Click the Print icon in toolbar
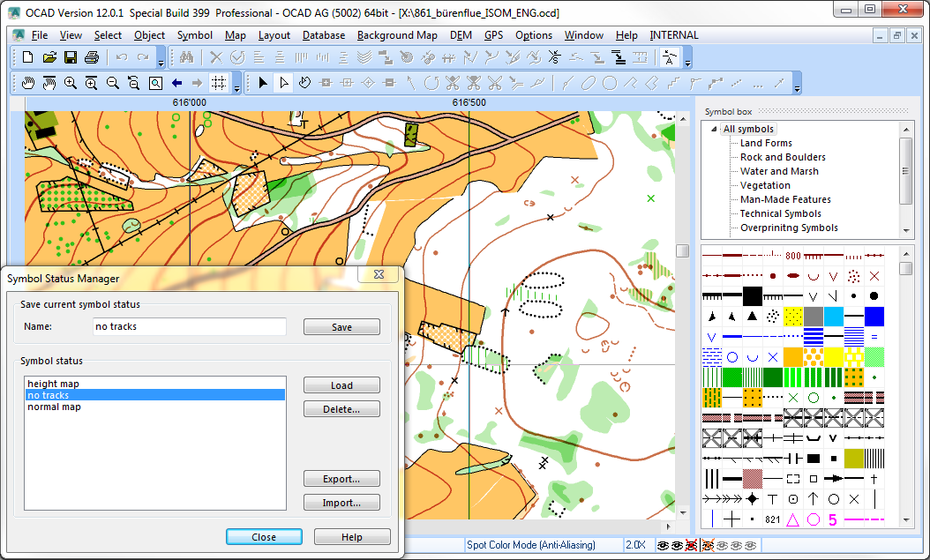The image size is (930, 560). point(92,57)
